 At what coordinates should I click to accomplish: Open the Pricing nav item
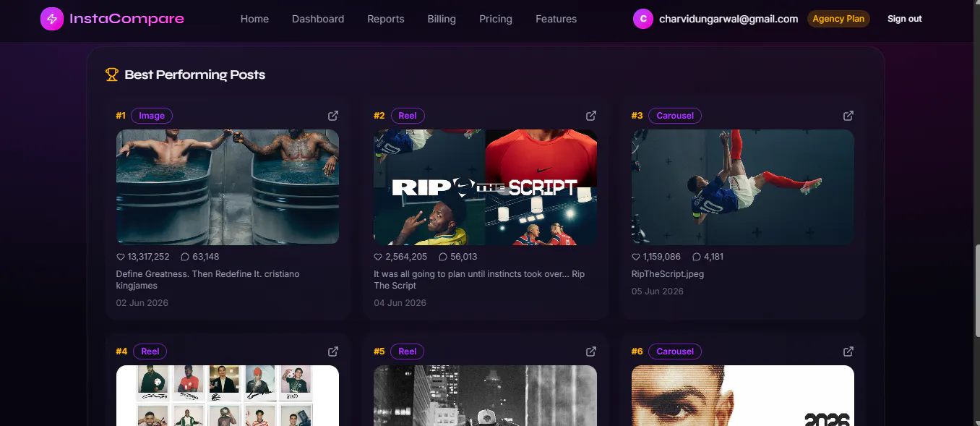click(x=496, y=19)
